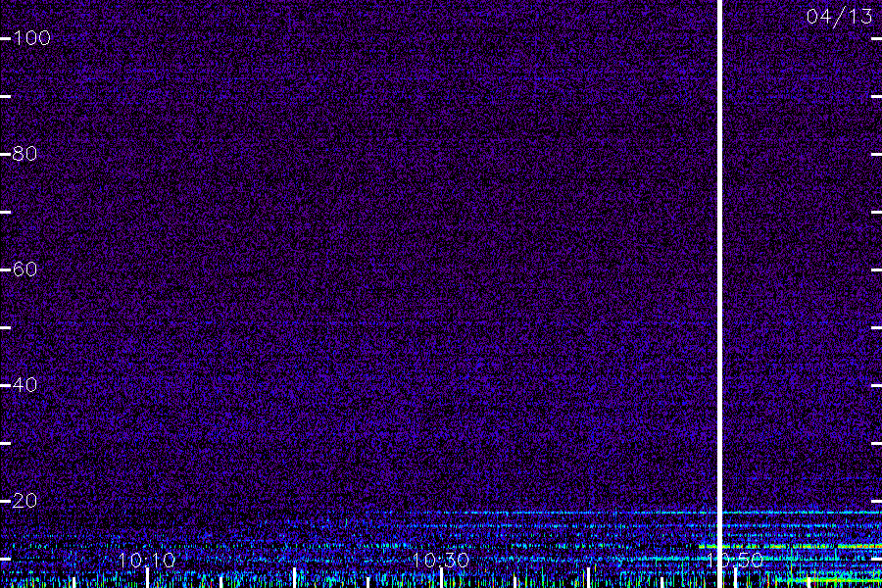Click the 10:30 time label
The image size is (882, 588).
pos(440,560)
